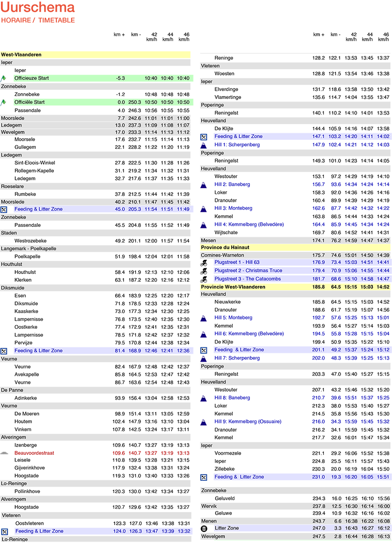This screenshot has width=392, height=545.
Task: Click the feeding zone icon at km 45.0
Action: point(4,209)
